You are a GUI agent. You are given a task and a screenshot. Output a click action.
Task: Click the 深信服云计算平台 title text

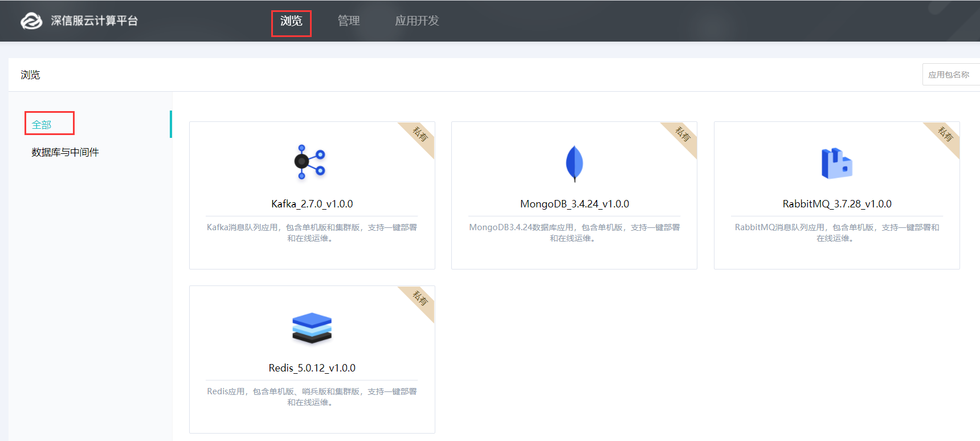click(x=95, y=21)
